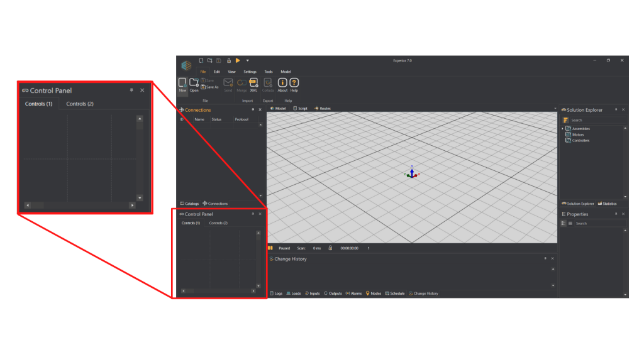Screen dimensions: 644x362
Task: Pin the Change History panel
Action: [x=545, y=258]
